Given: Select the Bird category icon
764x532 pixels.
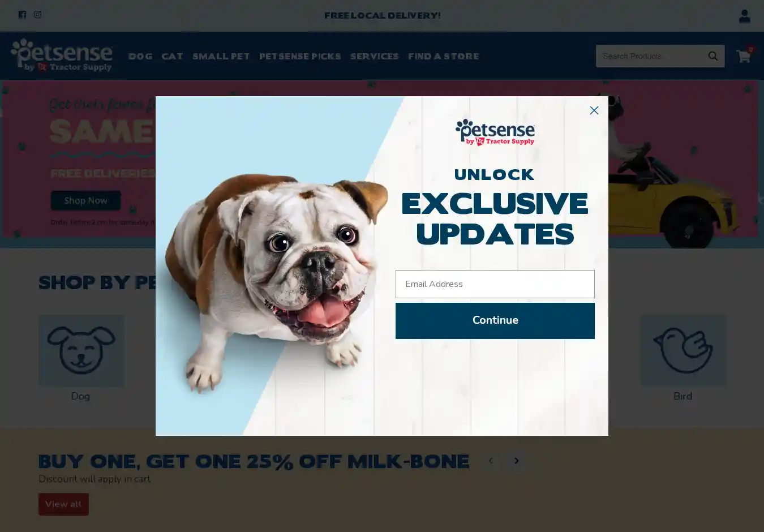Looking at the screenshot, I should (683, 351).
